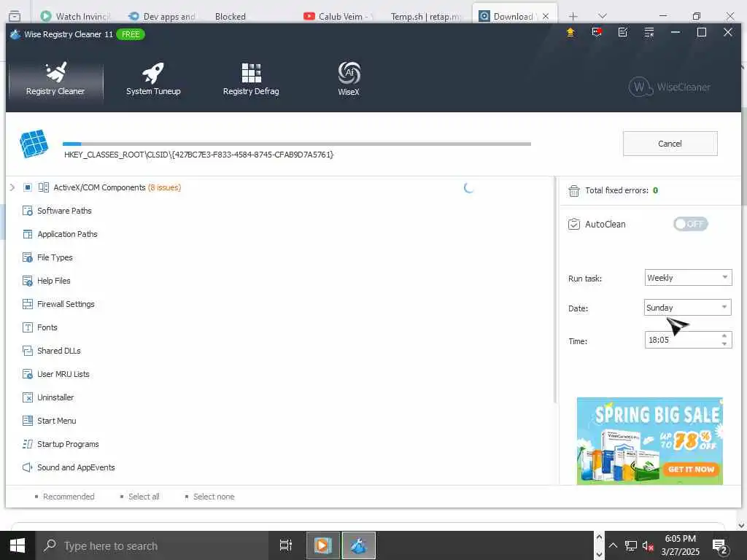
Task: Toggle ActiveX/COM Components checkbox
Action: click(28, 187)
